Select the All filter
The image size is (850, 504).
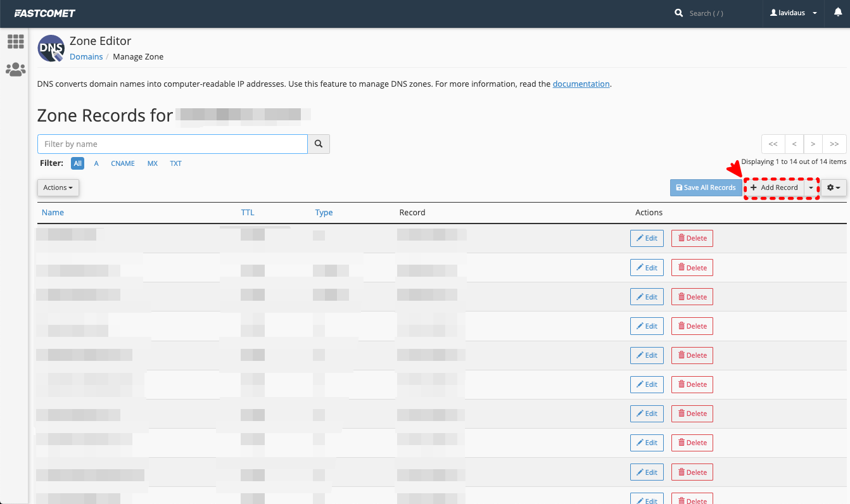(x=77, y=163)
